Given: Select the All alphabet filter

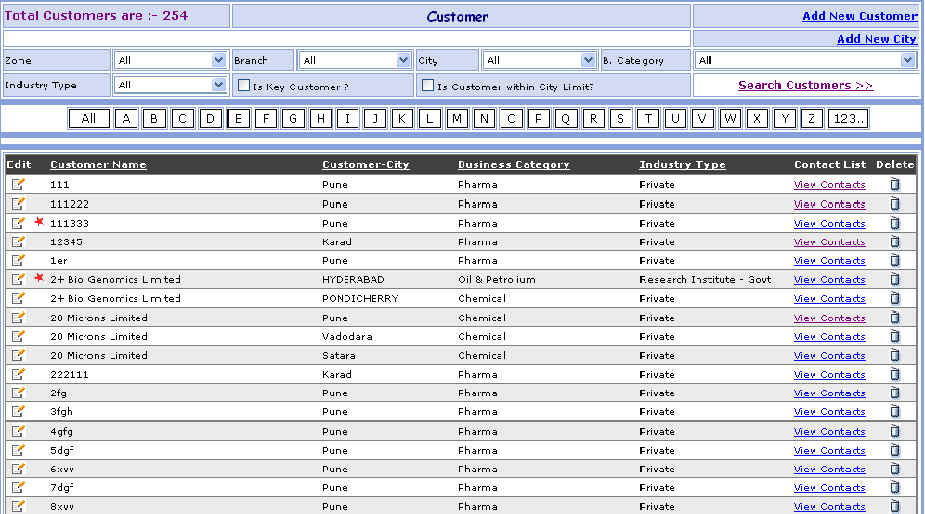Looking at the screenshot, I should [89, 119].
